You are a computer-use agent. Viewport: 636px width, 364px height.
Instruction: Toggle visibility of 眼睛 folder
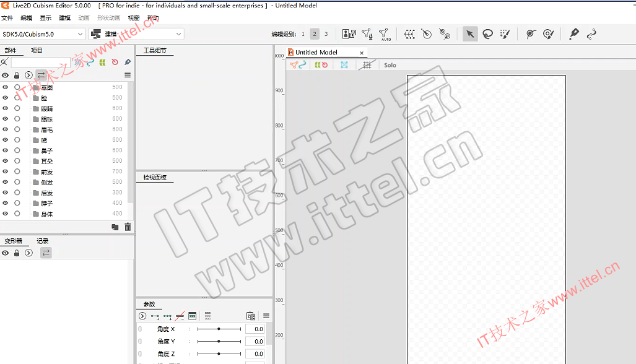6,108
